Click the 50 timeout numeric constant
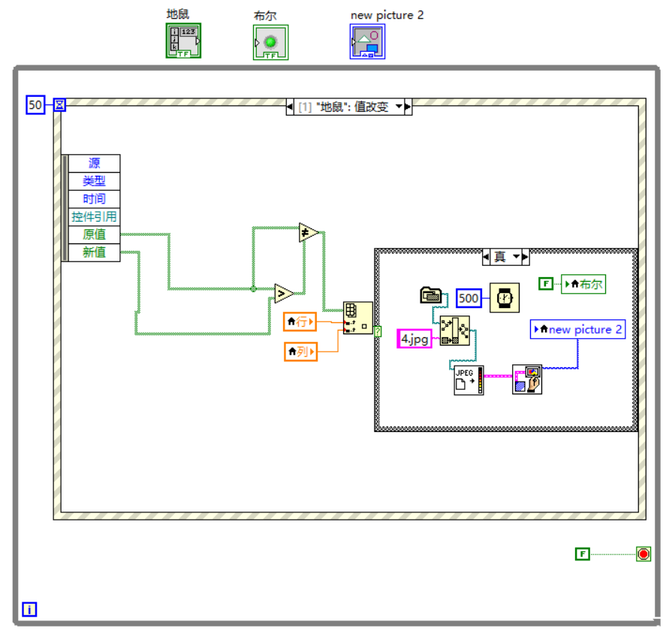This screenshot has width=672, height=634. pyautogui.click(x=35, y=104)
